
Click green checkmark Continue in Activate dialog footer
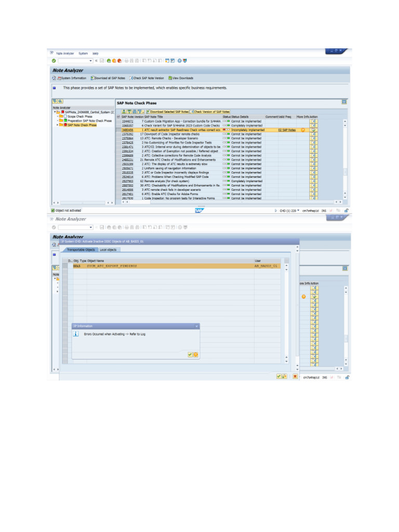[x=279, y=376]
